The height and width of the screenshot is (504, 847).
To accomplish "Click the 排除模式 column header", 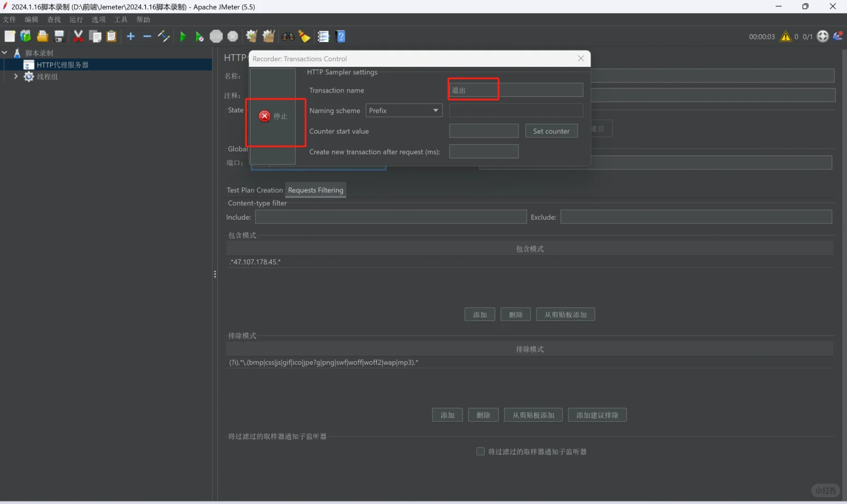I will [530, 349].
